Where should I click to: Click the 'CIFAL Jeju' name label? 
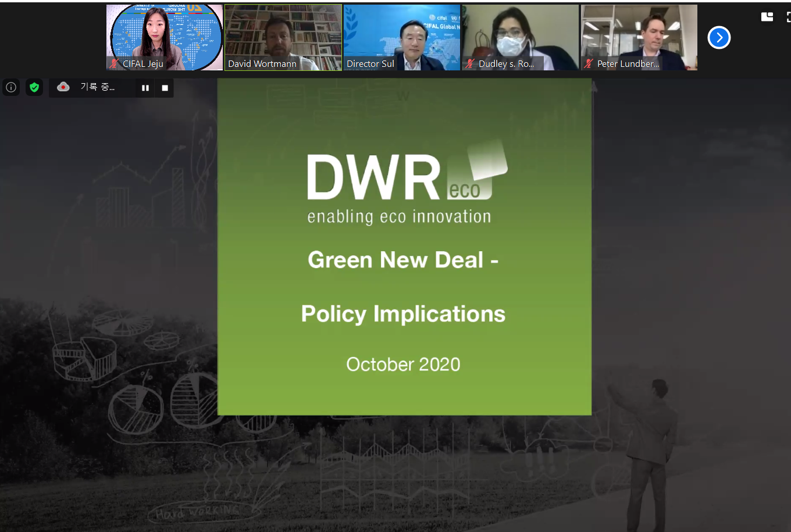coord(143,64)
